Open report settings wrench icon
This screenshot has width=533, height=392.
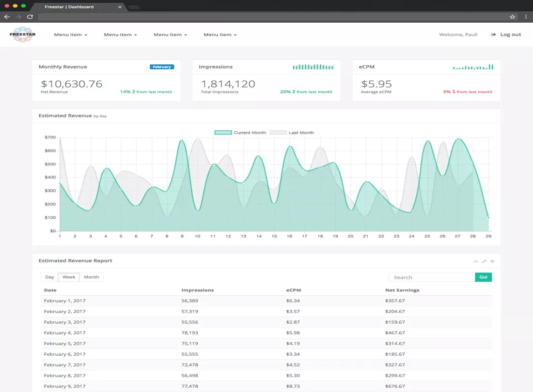pyautogui.click(x=484, y=261)
